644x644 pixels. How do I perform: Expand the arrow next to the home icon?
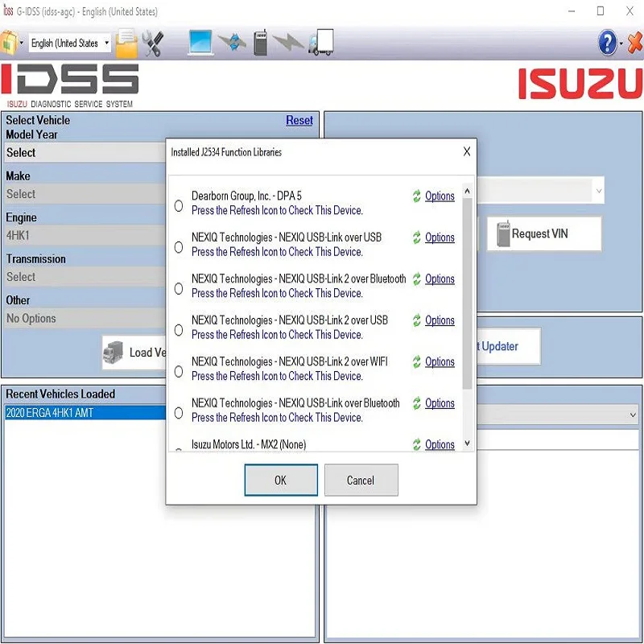coord(22,43)
